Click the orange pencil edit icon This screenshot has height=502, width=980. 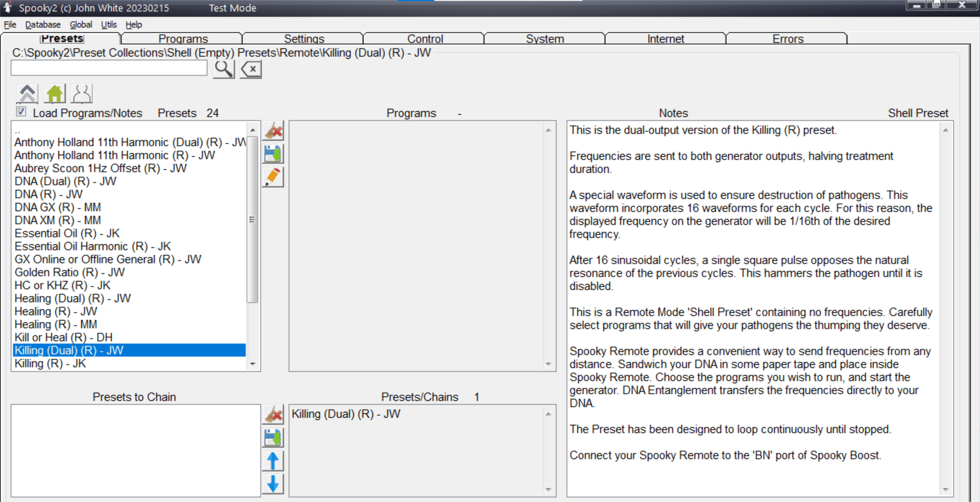[273, 177]
